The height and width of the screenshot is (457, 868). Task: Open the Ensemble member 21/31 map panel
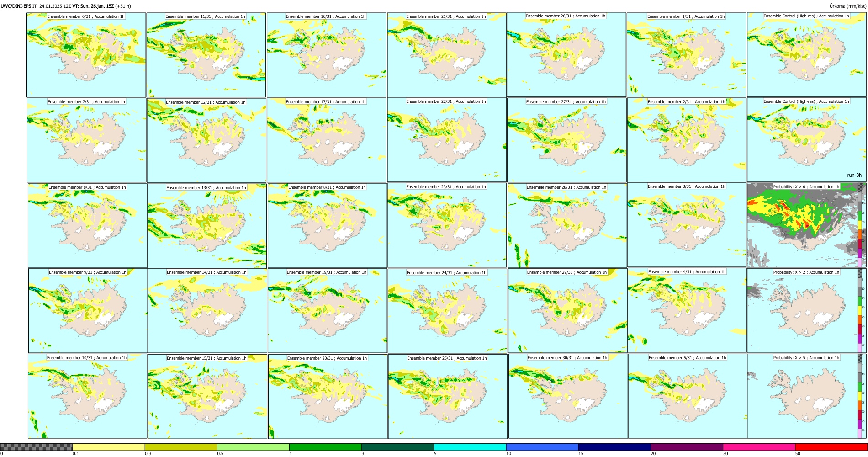click(x=447, y=55)
